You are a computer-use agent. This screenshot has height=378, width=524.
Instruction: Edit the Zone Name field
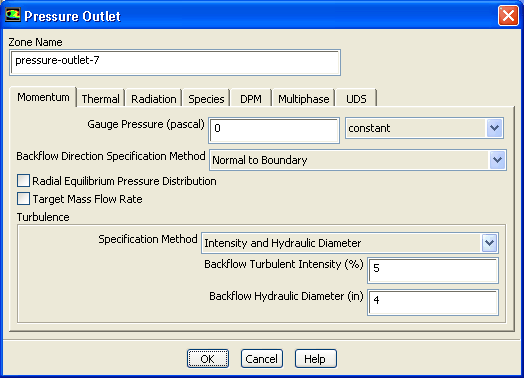click(175, 62)
